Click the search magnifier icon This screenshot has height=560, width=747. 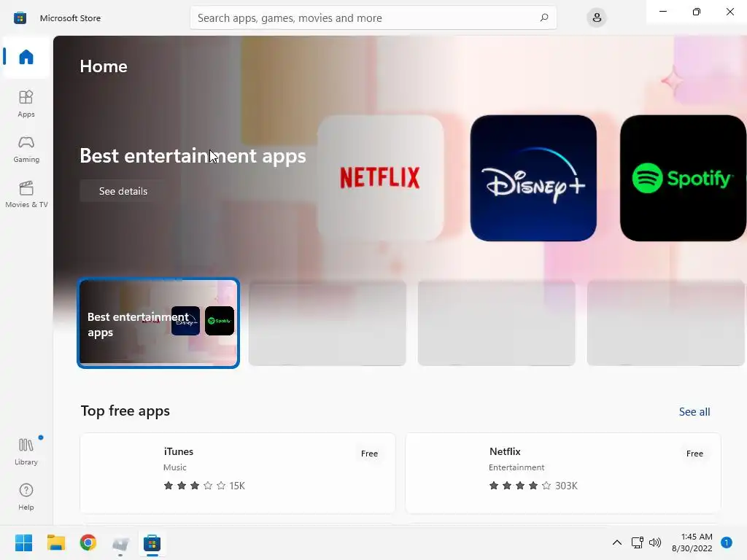point(544,17)
